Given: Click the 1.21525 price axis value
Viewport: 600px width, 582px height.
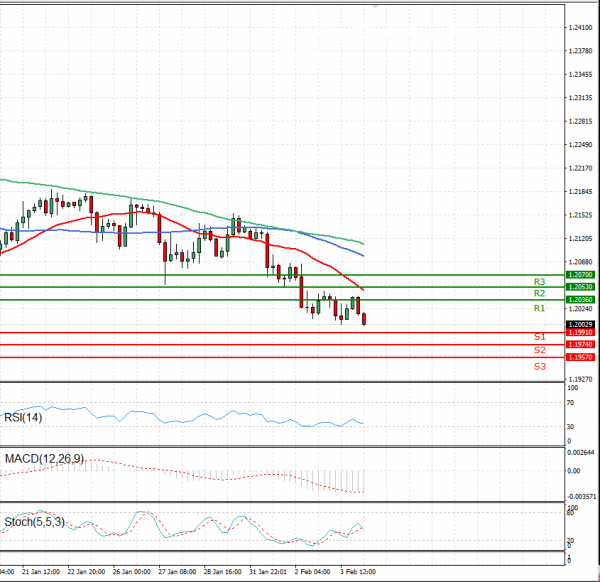Looking at the screenshot, I should point(580,215).
